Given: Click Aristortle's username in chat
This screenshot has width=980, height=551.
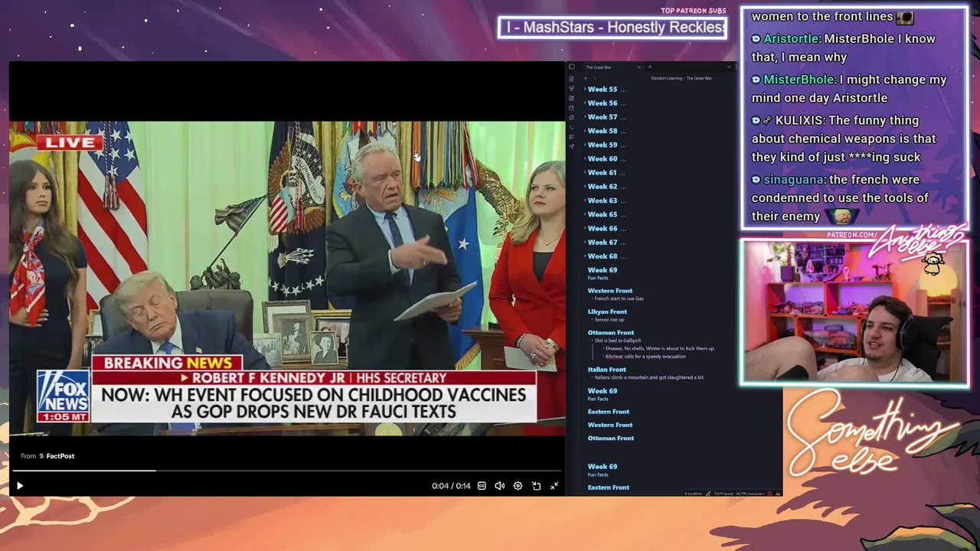Looking at the screenshot, I should [x=791, y=39].
